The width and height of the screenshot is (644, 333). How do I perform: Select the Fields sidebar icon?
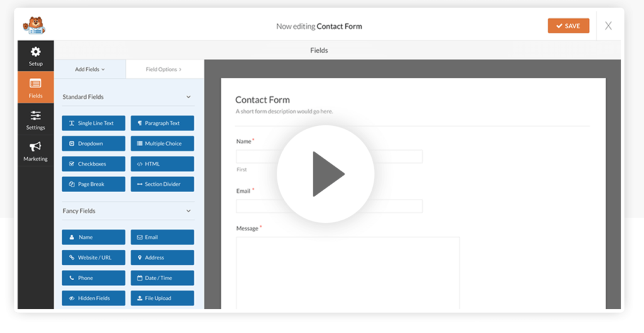(36, 87)
